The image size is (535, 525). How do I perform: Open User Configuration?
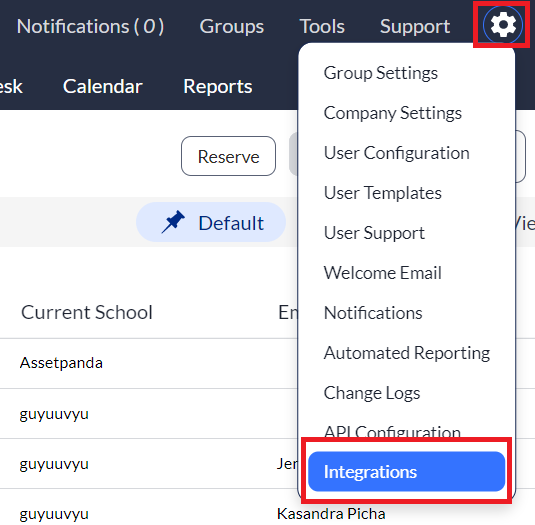[396, 153]
